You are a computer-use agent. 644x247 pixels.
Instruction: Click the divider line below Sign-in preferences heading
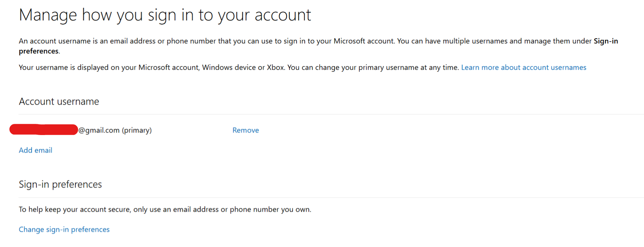pos(331,198)
